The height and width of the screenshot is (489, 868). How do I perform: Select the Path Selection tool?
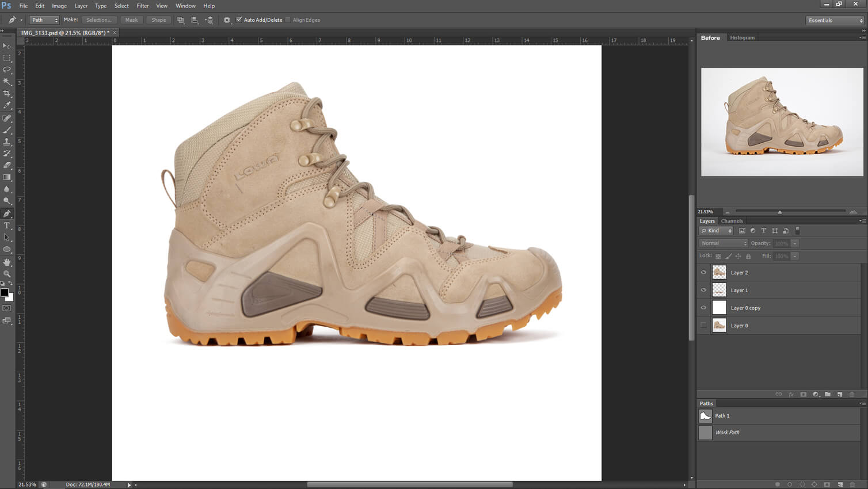[7, 238]
